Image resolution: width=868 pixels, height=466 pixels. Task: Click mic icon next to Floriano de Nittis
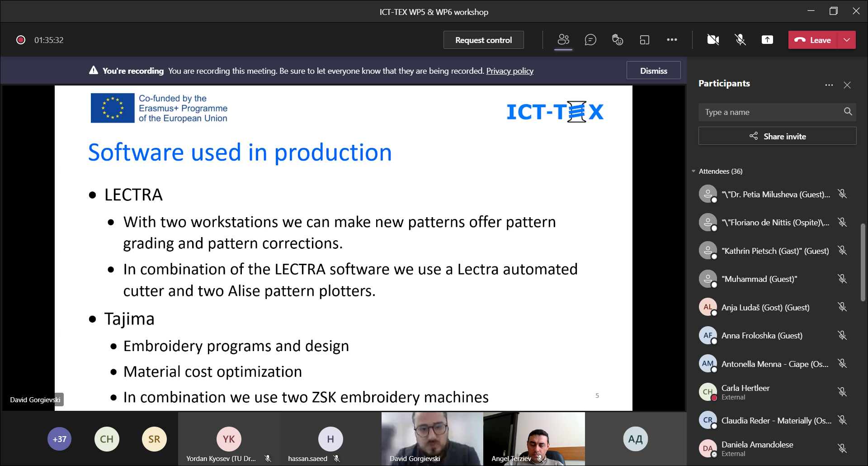point(842,222)
